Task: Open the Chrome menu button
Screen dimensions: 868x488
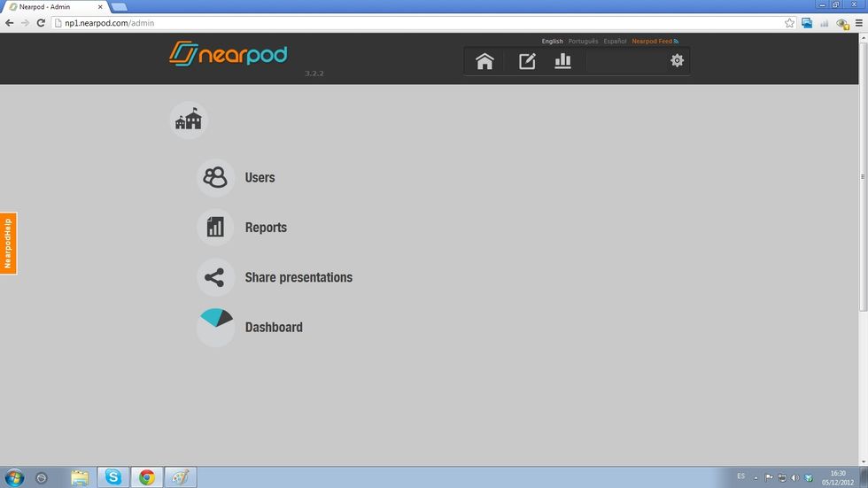Action: 859,23
